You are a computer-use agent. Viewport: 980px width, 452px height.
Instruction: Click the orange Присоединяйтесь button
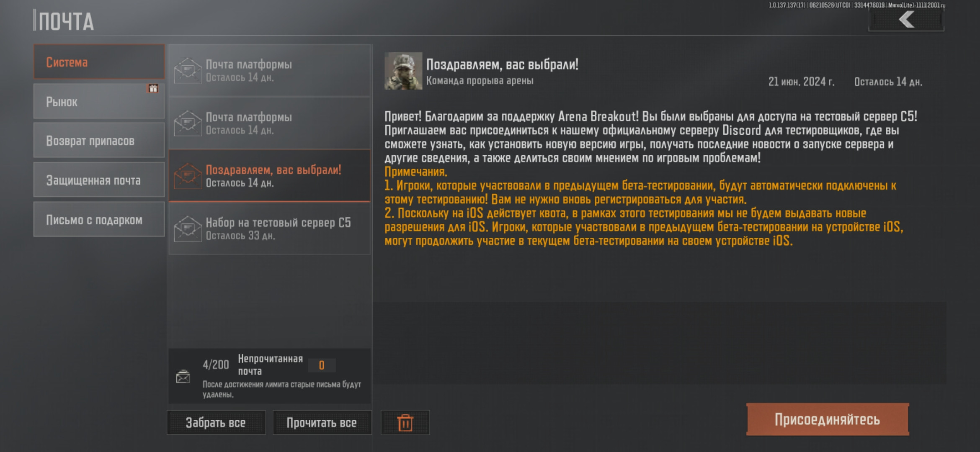coord(828,419)
